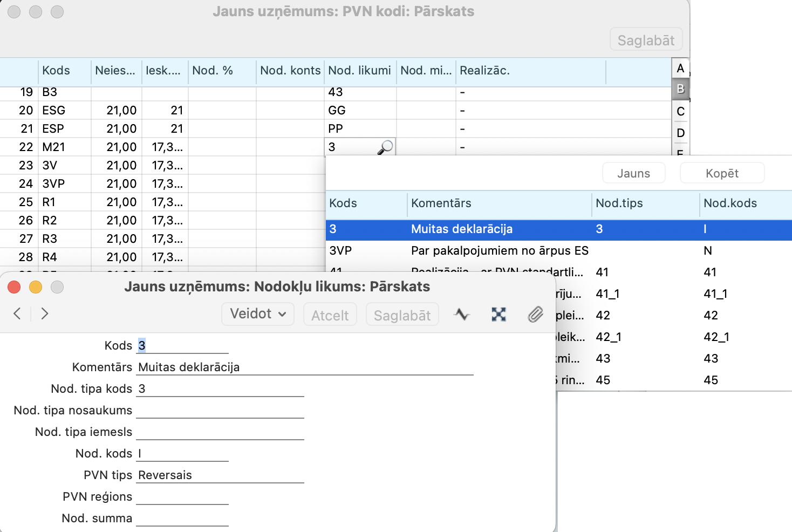Go to previous record with left arrow
The width and height of the screenshot is (792, 532).
[x=17, y=313]
